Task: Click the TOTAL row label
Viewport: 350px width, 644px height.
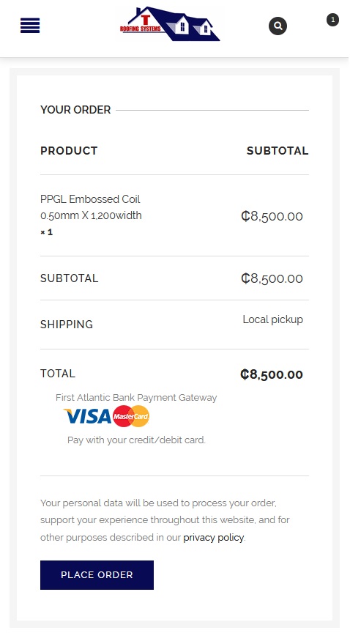Action: (58, 374)
